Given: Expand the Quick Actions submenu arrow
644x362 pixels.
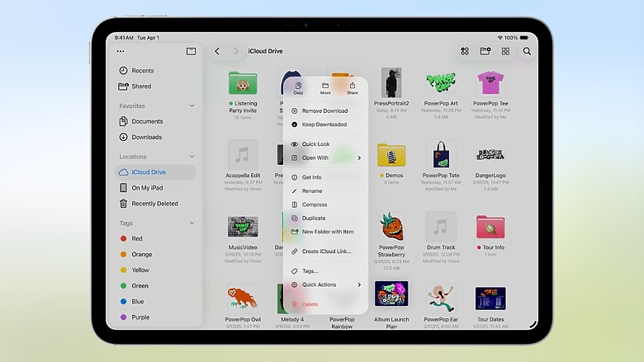Looking at the screenshot, I should (359, 284).
